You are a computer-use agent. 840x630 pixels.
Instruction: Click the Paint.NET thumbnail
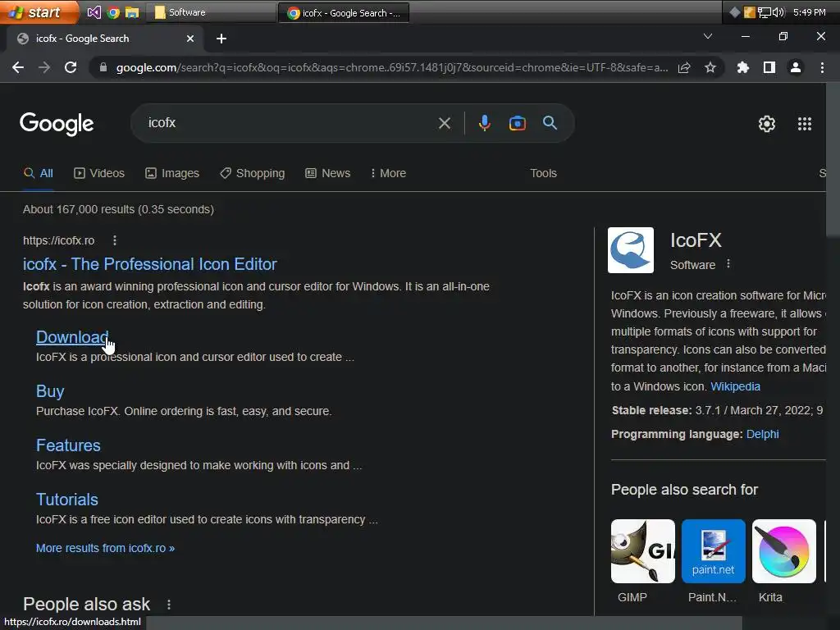[713, 551]
